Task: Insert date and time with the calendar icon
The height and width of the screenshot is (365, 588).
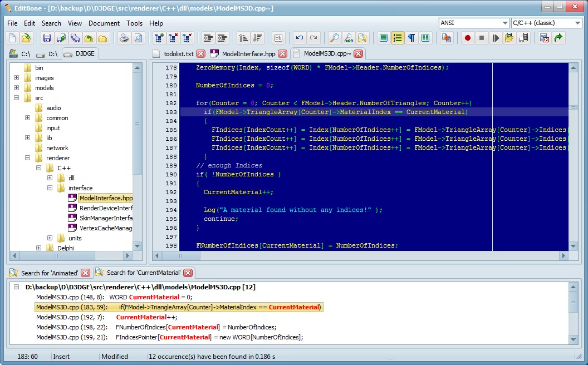Action: (x=545, y=38)
